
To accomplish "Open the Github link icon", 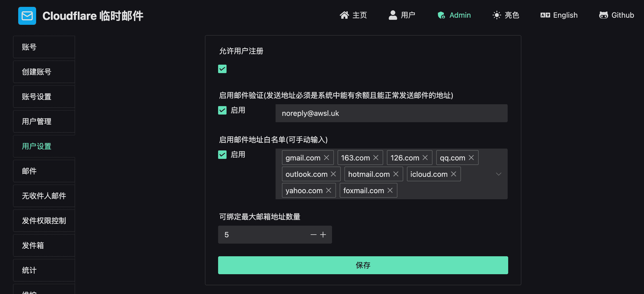I will coord(603,15).
